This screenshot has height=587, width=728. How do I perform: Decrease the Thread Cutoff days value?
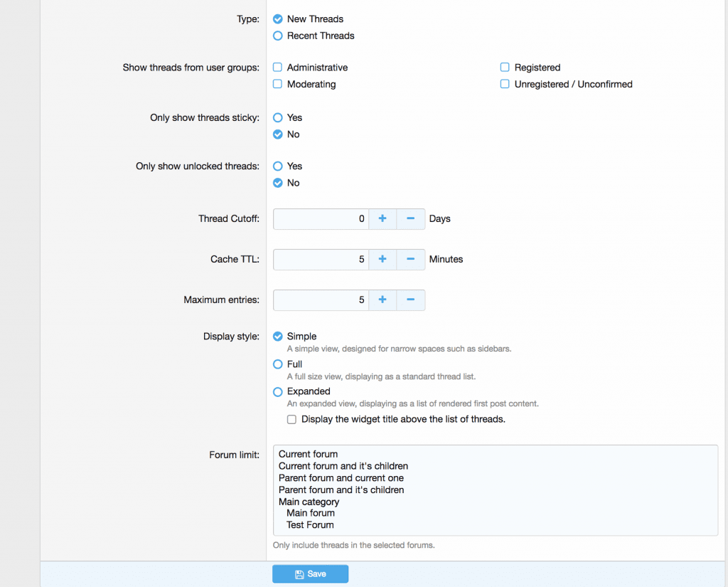pos(410,218)
